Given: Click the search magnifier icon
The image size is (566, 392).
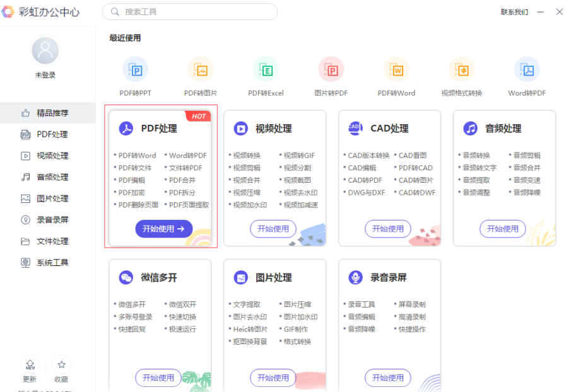Looking at the screenshot, I should pyautogui.click(x=115, y=12).
